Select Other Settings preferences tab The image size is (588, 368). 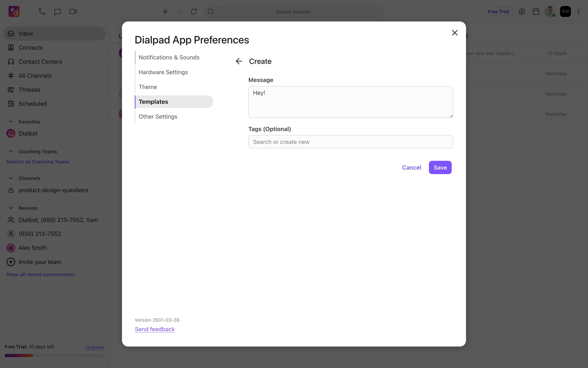[158, 117]
